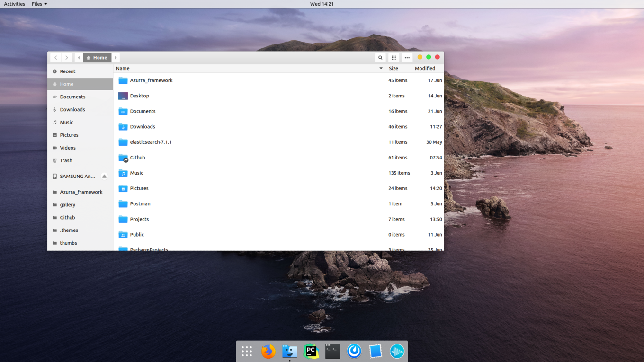644x362 pixels.
Task: Open Videos in the sidebar
Action: pyautogui.click(x=80, y=148)
